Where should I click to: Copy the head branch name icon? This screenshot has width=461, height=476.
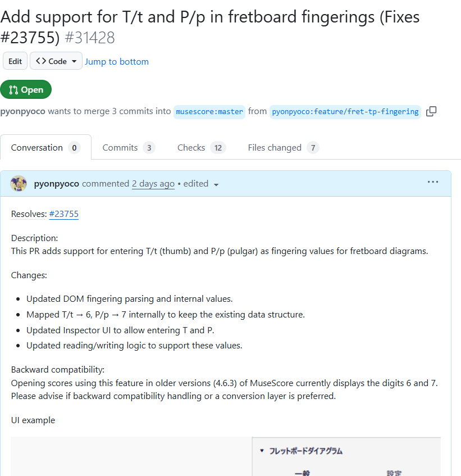(431, 111)
